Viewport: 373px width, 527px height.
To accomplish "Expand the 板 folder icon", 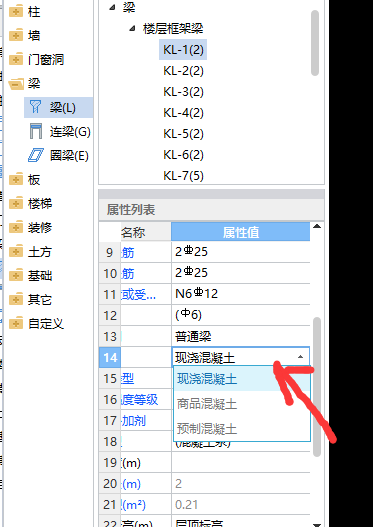I will [16, 179].
